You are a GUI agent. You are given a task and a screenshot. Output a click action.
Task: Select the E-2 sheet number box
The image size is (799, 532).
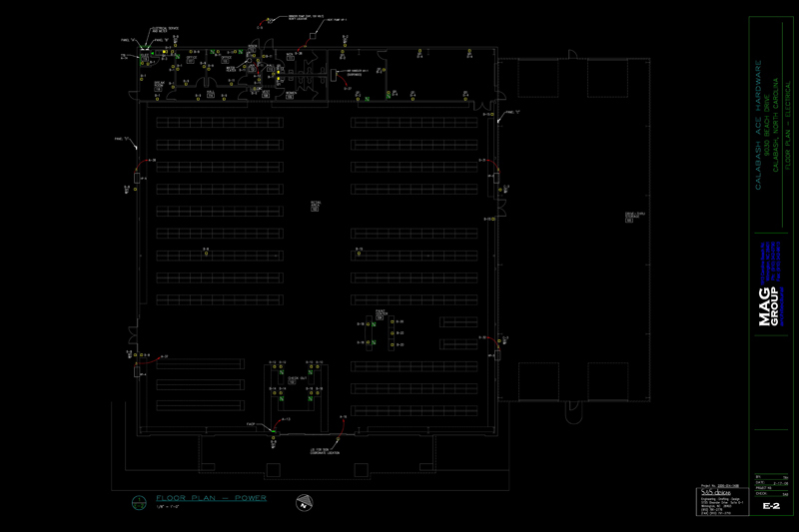pos(770,507)
